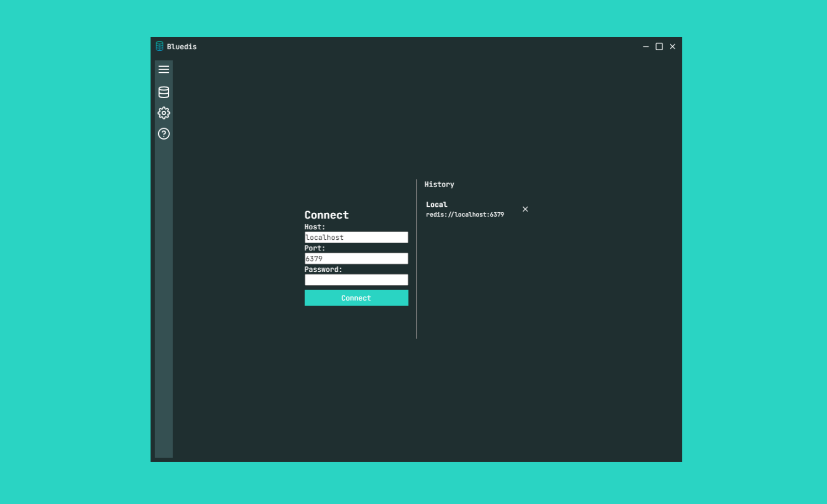Open the database connections icon
The image size is (827, 504).
(x=164, y=92)
